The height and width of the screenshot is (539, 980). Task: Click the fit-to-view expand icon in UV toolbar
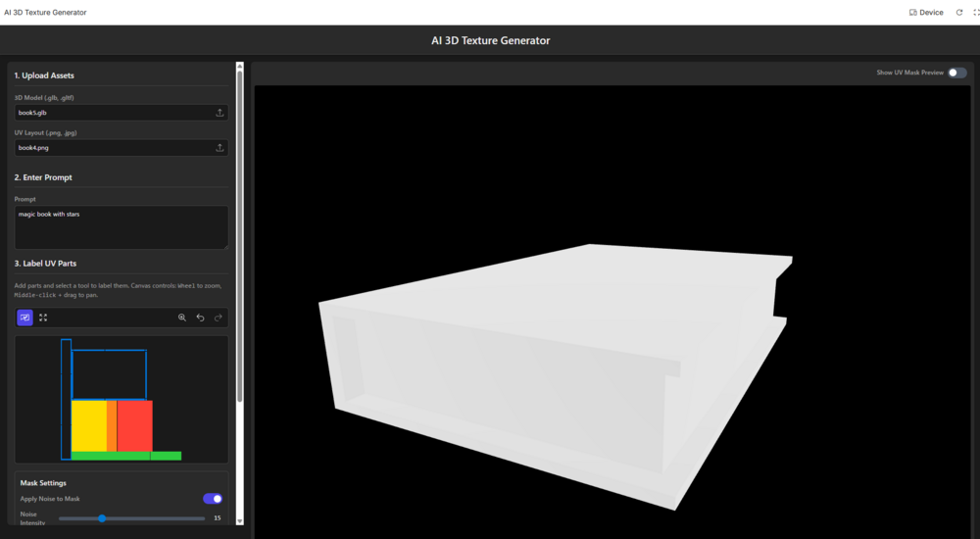pos(43,318)
